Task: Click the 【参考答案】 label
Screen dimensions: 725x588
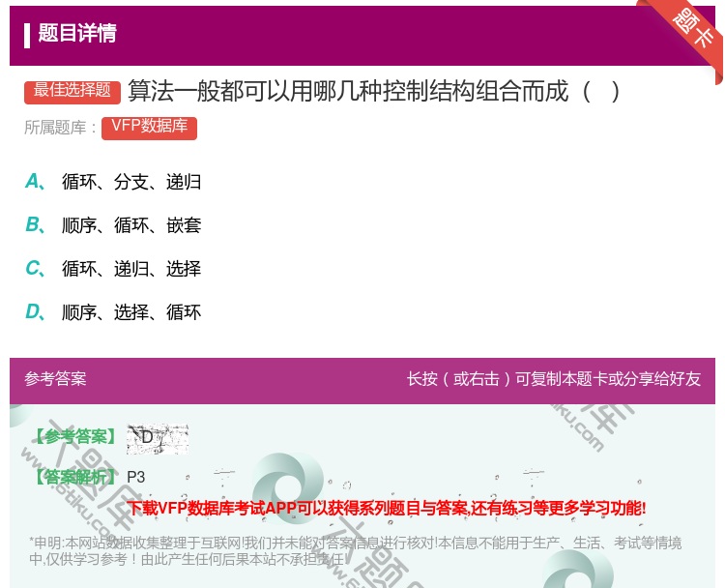Action: click(x=75, y=437)
